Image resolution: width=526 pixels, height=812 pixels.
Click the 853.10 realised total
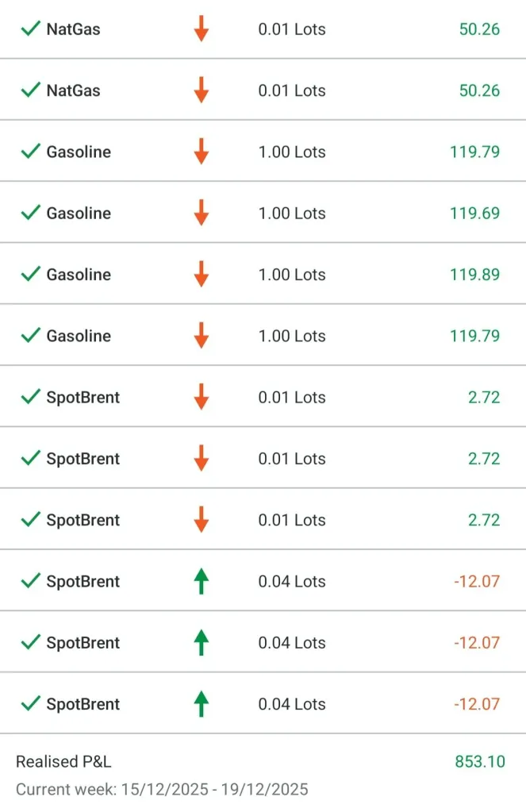479,762
